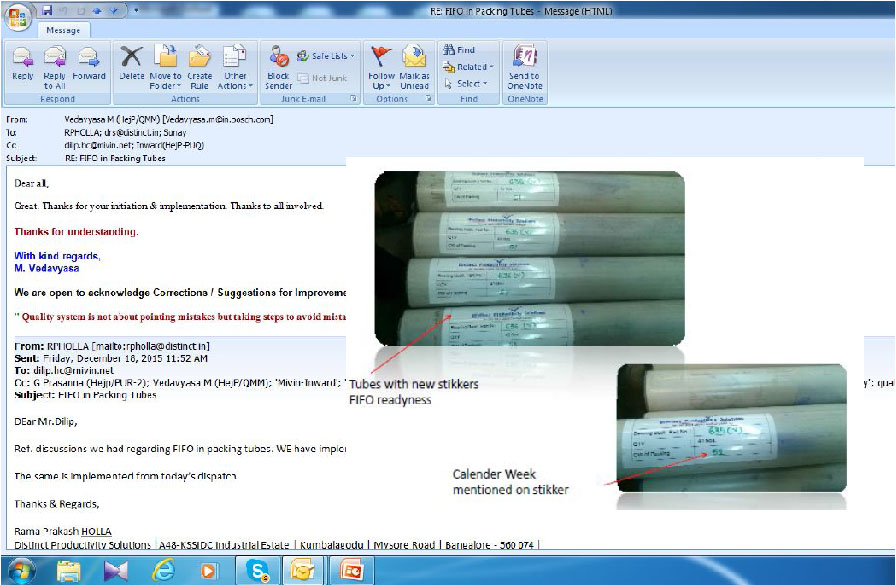The height and width of the screenshot is (585, 896).
Task: Launch the Options group dialog
Action: coord(429,98)
